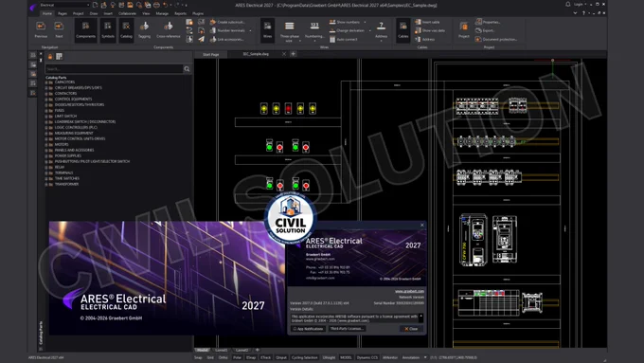
Task: Toggle QInput in status bar
Action: pyautogui.click(x=281, y=357)
